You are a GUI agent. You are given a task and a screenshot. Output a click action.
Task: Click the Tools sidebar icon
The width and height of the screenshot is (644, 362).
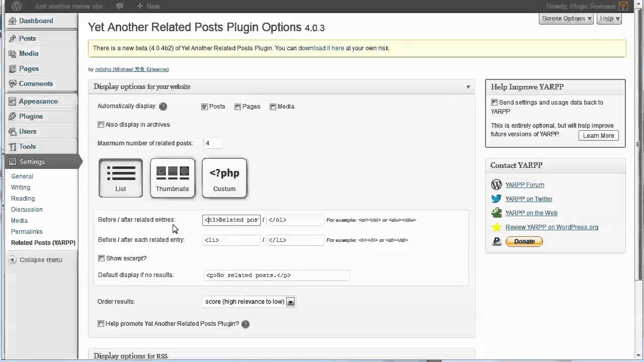pos(12,146)
